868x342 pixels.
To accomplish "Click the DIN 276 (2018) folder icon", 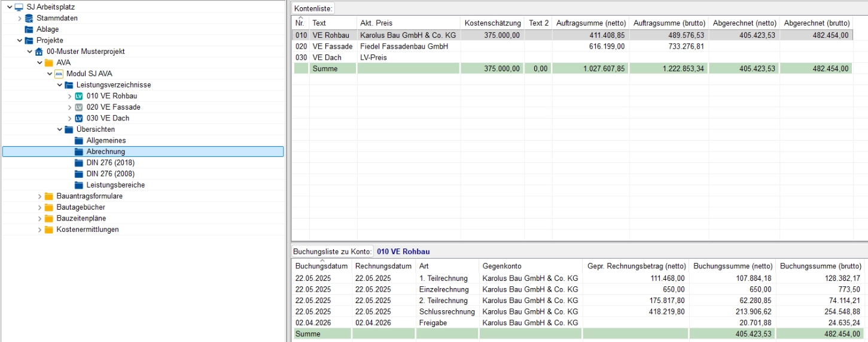I will (79, 163).
